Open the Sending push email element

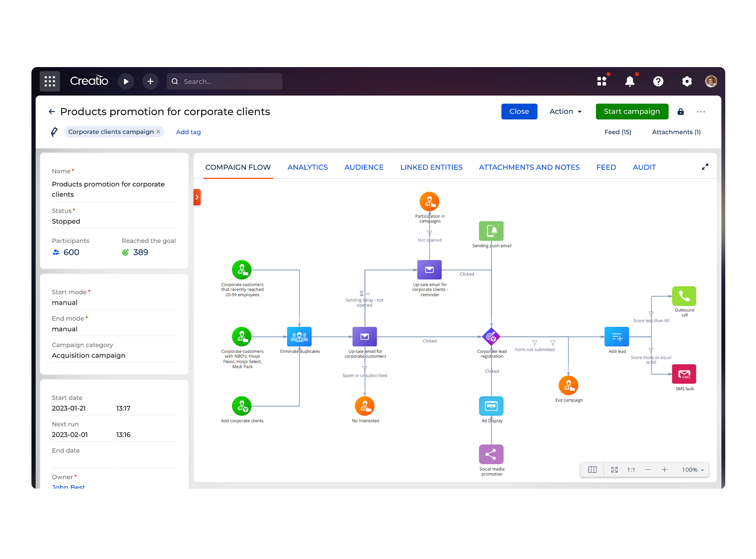point(491,231)
